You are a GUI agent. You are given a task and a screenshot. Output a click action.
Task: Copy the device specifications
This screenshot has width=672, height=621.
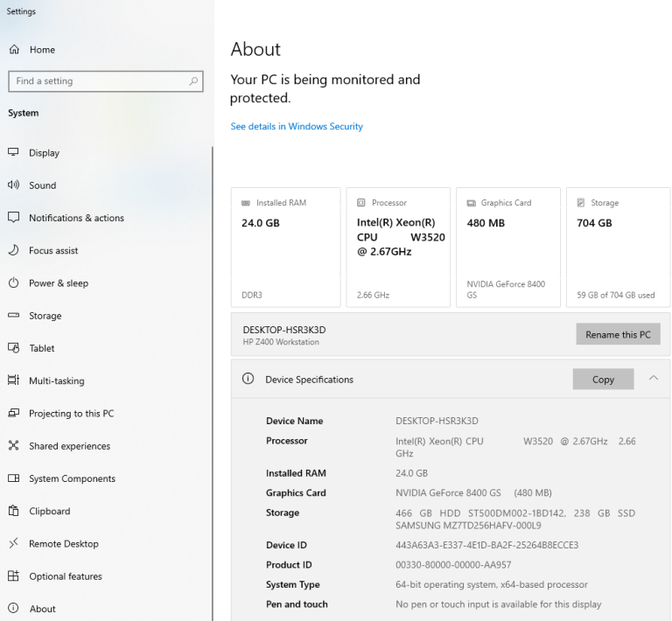(x=603, y=380)
